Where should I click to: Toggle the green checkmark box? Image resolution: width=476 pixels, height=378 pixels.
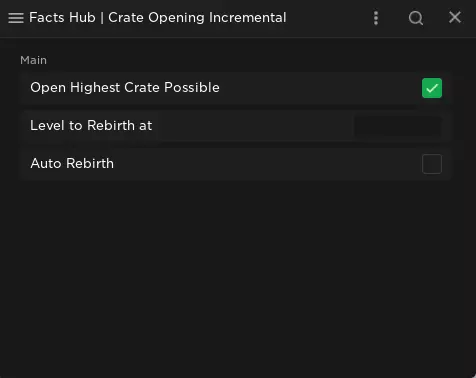tap(432, 88)
